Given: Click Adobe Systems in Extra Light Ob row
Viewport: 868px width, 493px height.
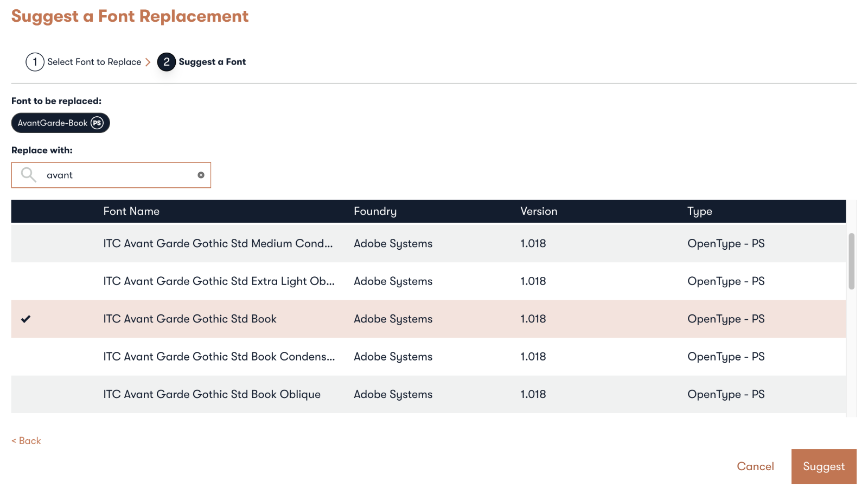Looking at the screenshot, I should tap(393, 281).
